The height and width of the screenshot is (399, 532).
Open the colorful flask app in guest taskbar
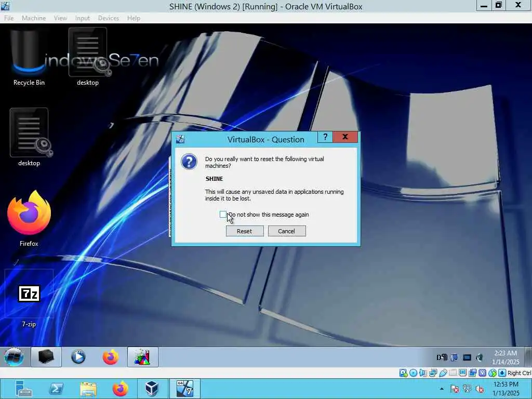(x=142, y=357)
